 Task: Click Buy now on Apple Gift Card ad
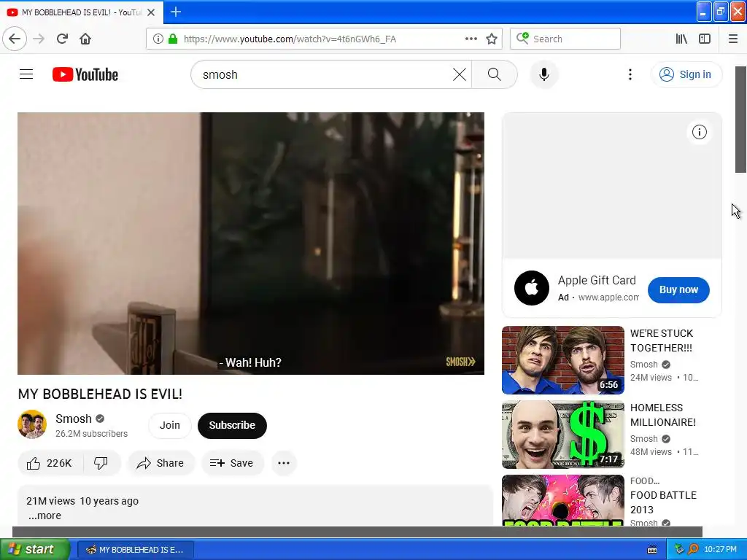678,289
